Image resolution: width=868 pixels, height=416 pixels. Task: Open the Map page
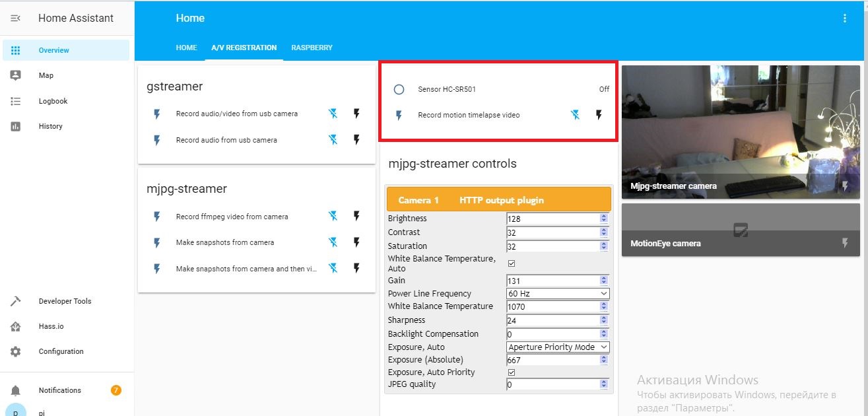click(x=66, y=75)
